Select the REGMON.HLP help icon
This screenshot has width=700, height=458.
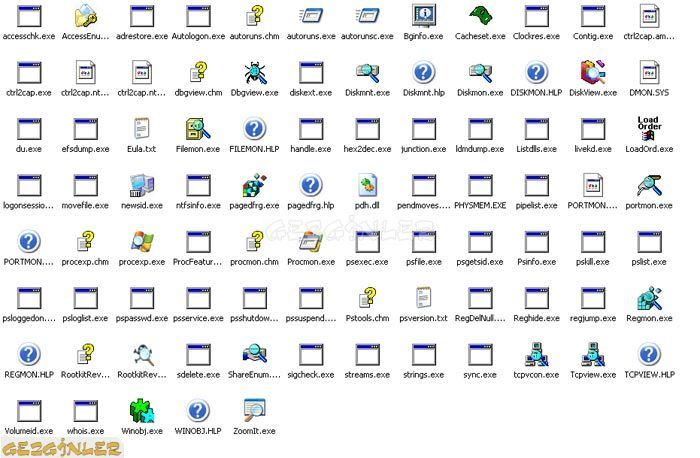pos(29,354)
